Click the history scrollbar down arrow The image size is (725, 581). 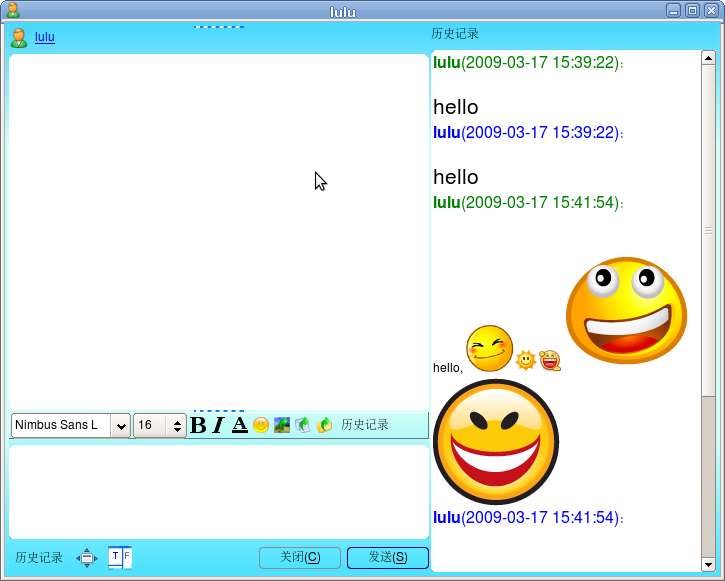708,564
